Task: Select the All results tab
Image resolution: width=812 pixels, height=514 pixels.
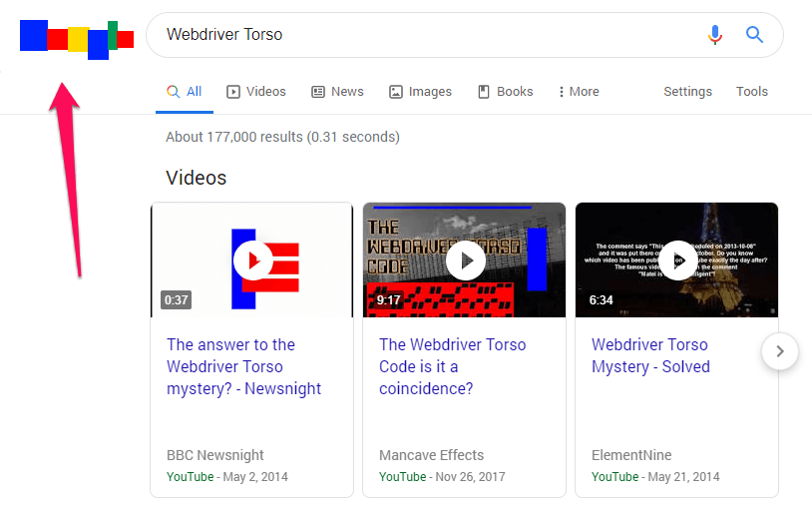Action: point(185,92)
